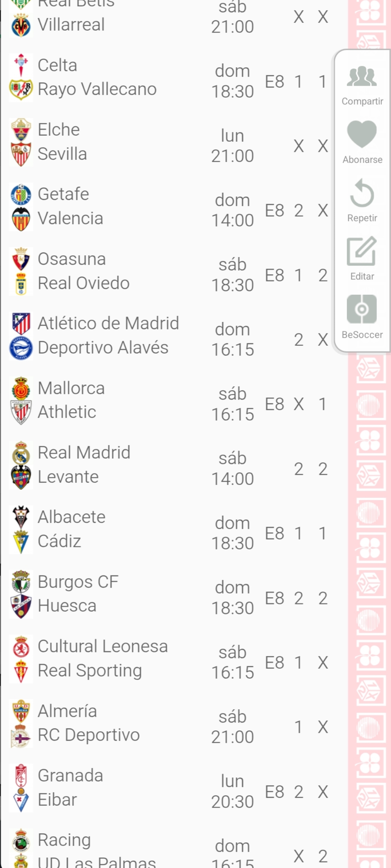Screen dimensions: 391x868
Task: Tap the Almería club crest
Action: click(x=21, y=711)
